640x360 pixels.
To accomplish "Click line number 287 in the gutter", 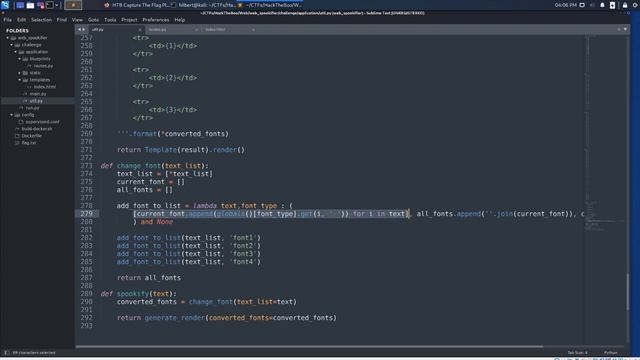I will (x=87, y=278).
